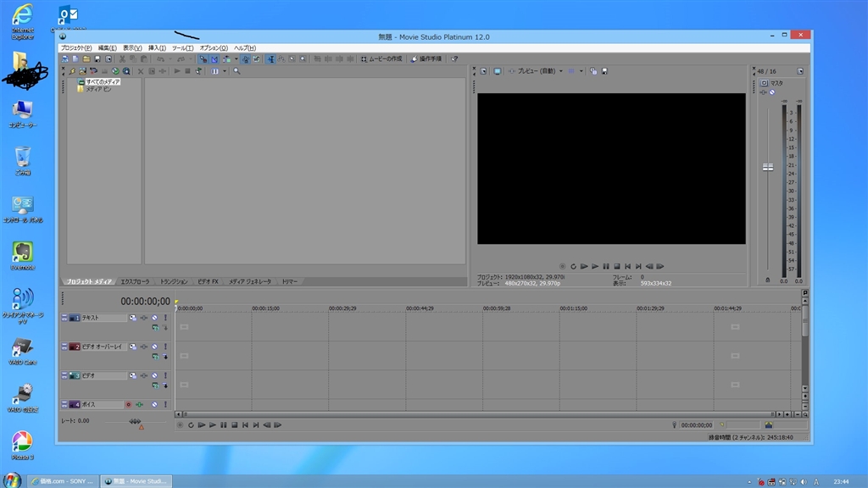This screenshot has height=488, width=868.
Task: Mute the ビデオ track
Action: coord(154,375)
